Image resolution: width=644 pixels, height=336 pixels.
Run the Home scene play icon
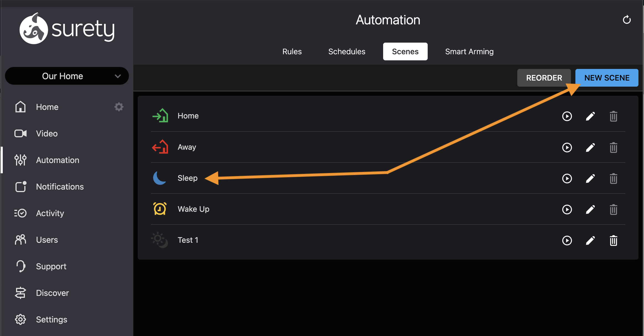567,116
